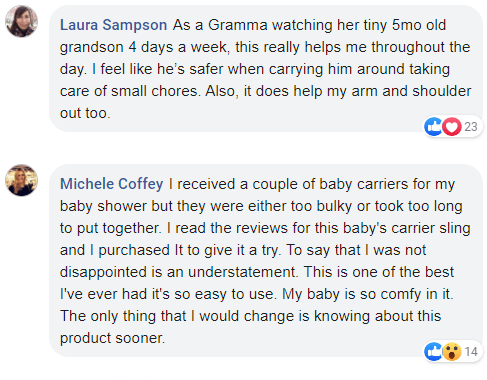The width and height of the screenshot is (487, 380).
Task: Click the blue Like reaction on Michele's comment
Action: 433,352
